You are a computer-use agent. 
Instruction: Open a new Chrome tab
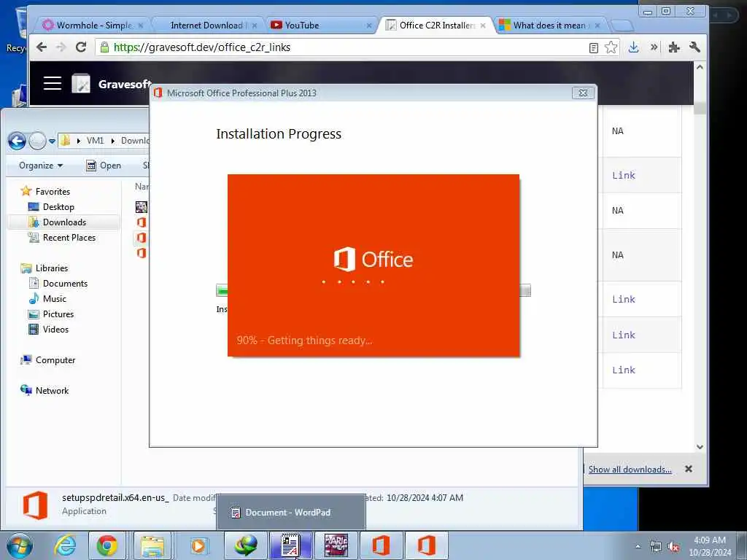pos(622,26)
